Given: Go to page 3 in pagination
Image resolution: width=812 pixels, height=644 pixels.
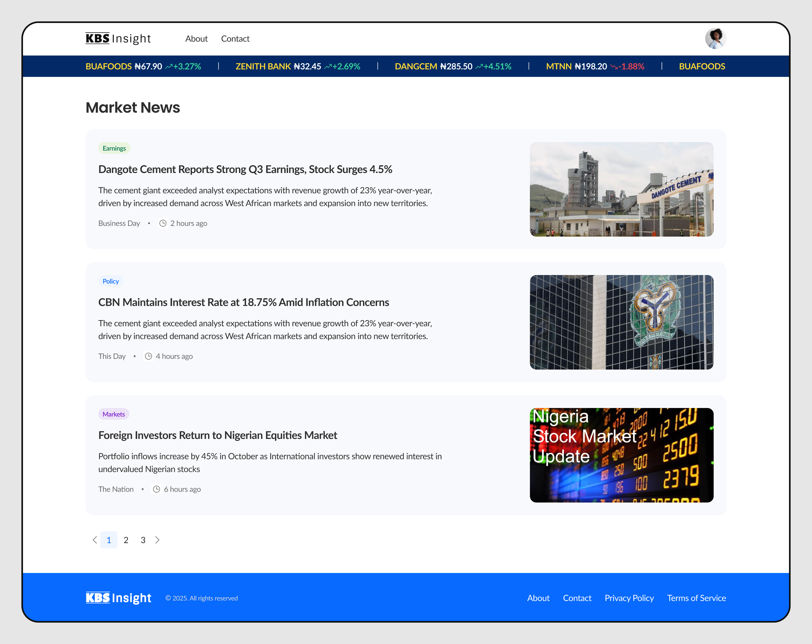Looking at the screenshot, I should click(x=143, y=540).
